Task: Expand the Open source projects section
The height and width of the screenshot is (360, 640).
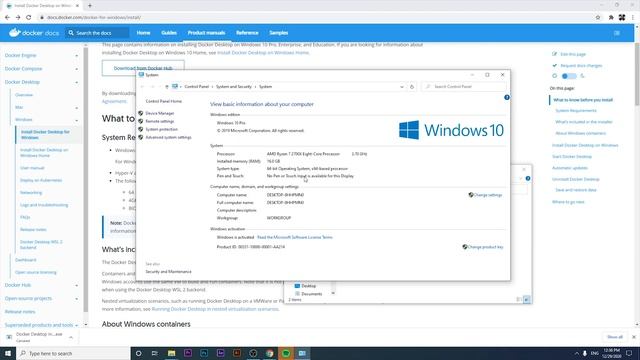Action: [76, 299]
